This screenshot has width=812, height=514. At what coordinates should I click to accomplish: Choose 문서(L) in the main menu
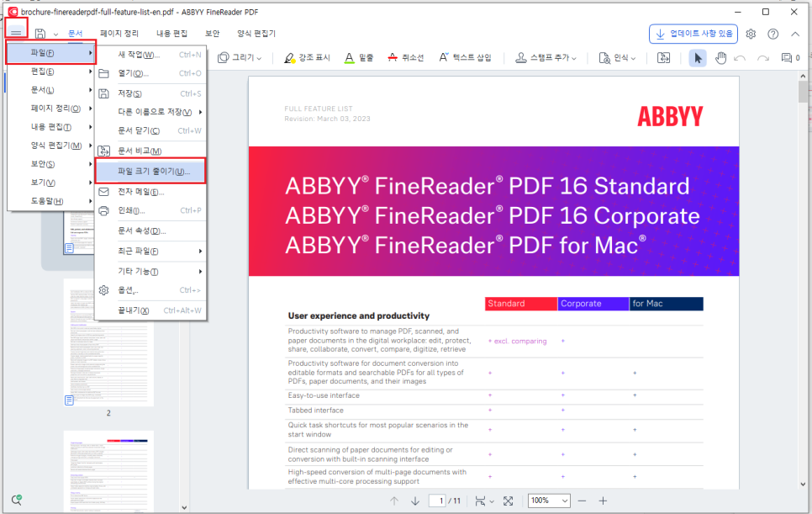coord(50,90)
